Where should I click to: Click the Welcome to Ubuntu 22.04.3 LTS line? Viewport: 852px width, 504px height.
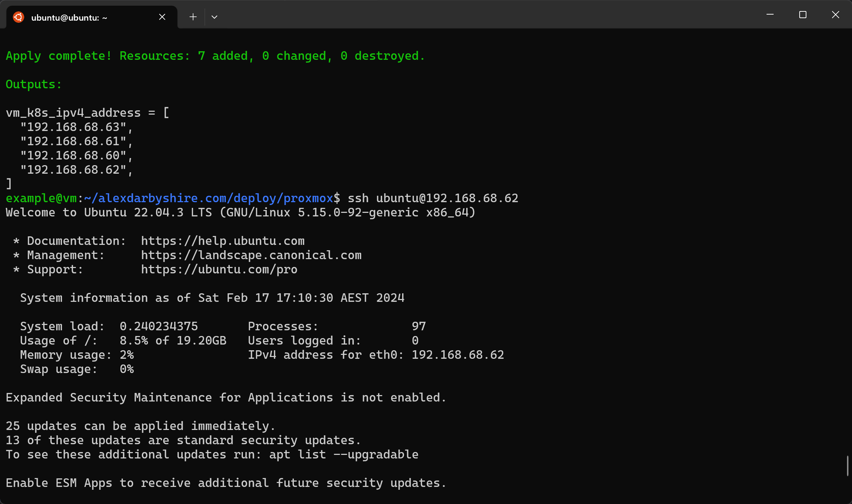pyautogui.click(x=241, y=212)
